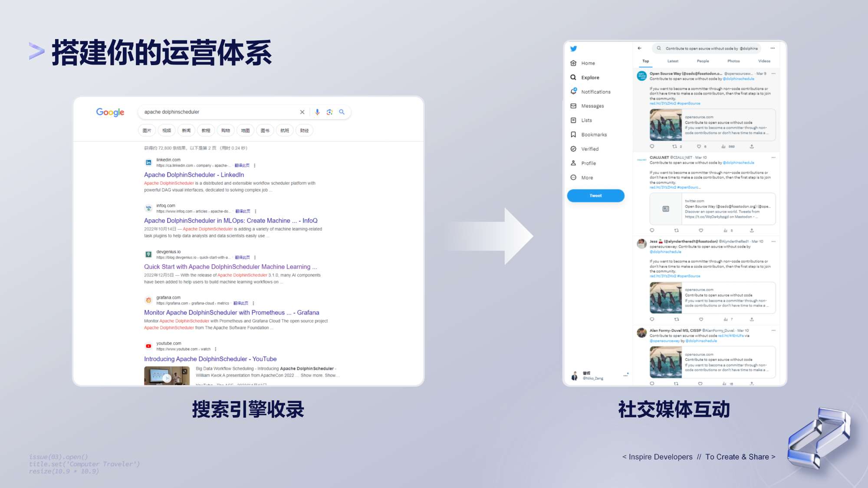The image size is (868, 488).
Task: Open Verified in Twitter sidebar
Action: click(585, 149)
